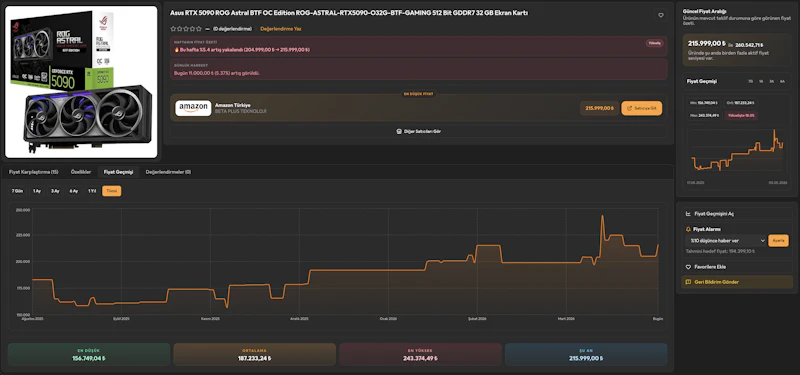The height and width of the screenshot is (375, 800).
Task: Click the heart favorite icon beside product title
Action: 661,15
